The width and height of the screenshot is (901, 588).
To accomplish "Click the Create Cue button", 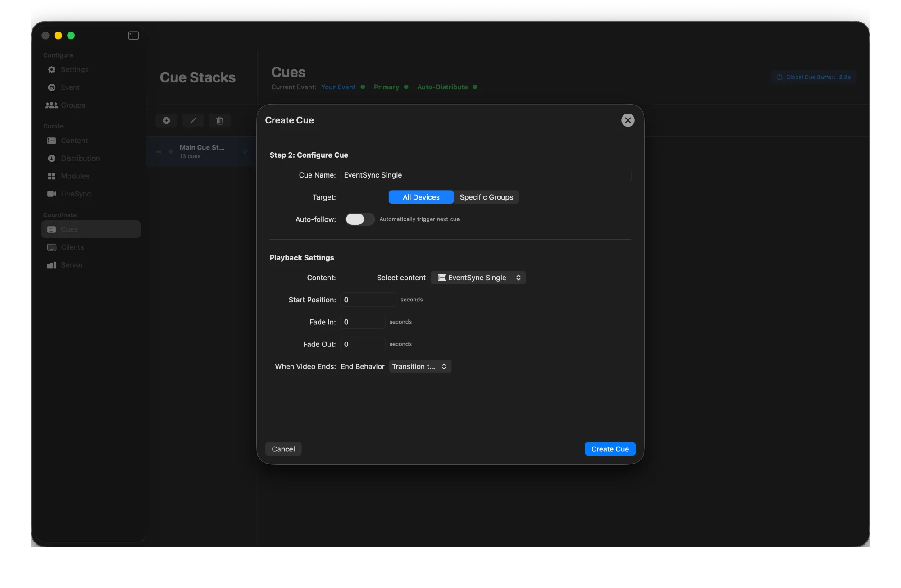I will click(610, 449).
